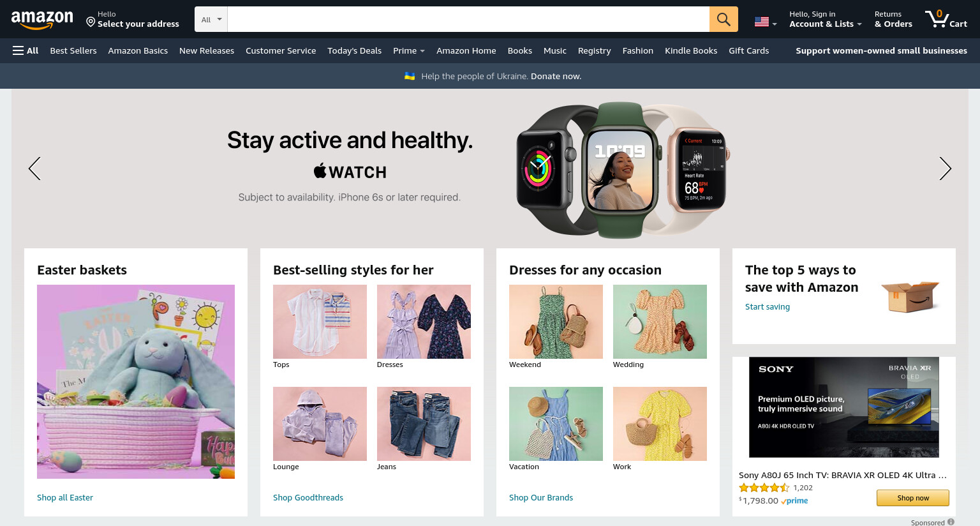Select Gift Cards menu item
Viewport: 980px width, 526px height.
[748, 50]
